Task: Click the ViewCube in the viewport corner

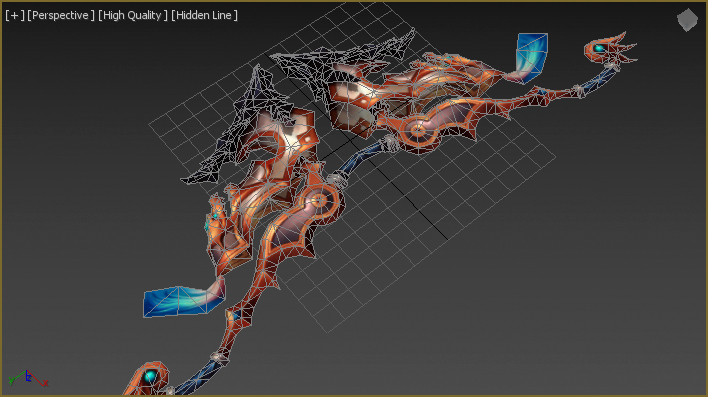Action: pyautogui.click(x=687, y=20)
